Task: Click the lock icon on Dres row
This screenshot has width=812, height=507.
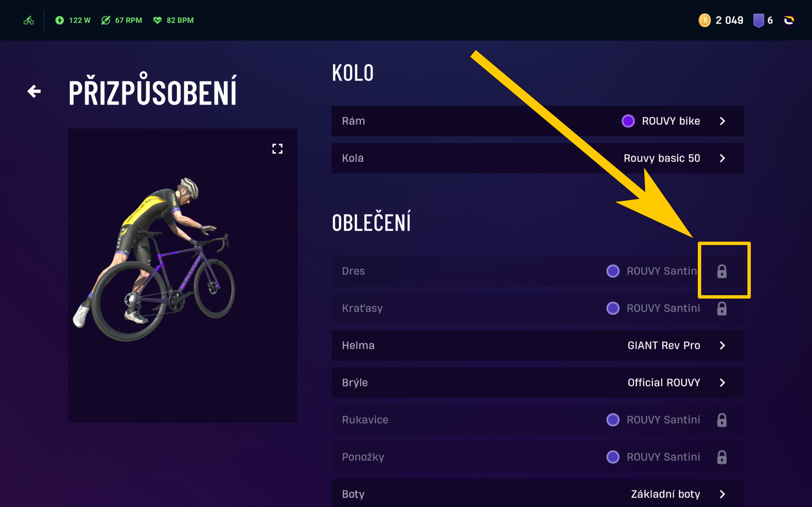Action: pos(722,271)
